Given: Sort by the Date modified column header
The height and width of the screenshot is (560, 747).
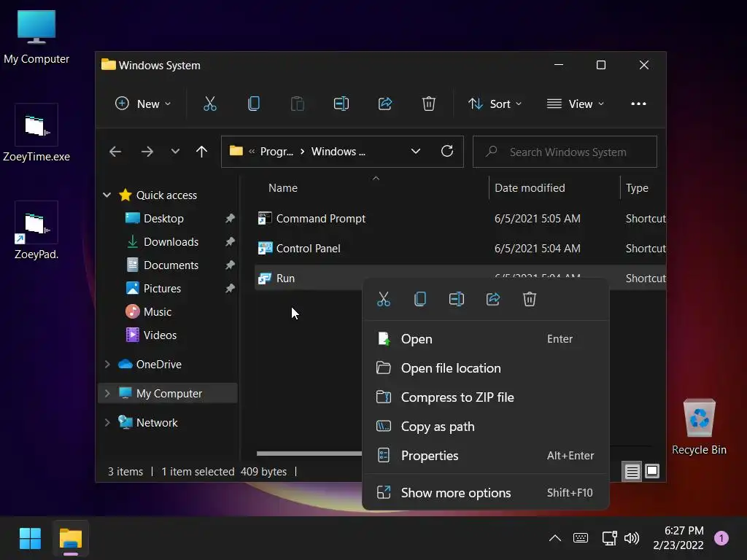Looking at the screenshot, I should pos(554,187).
